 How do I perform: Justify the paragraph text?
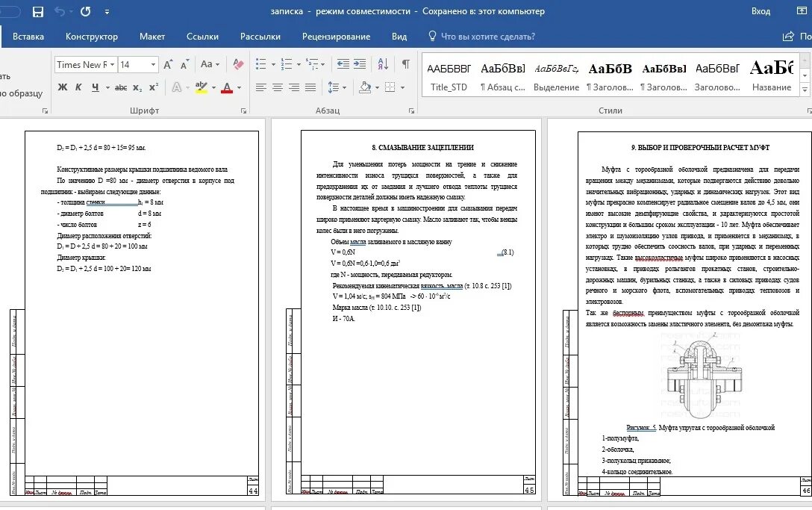[310, 87]
